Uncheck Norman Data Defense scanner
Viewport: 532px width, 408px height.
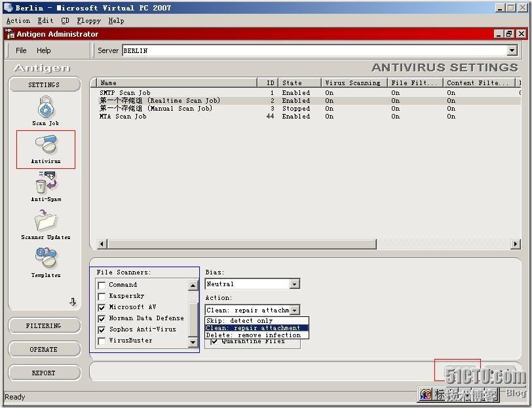coord(102,318)
